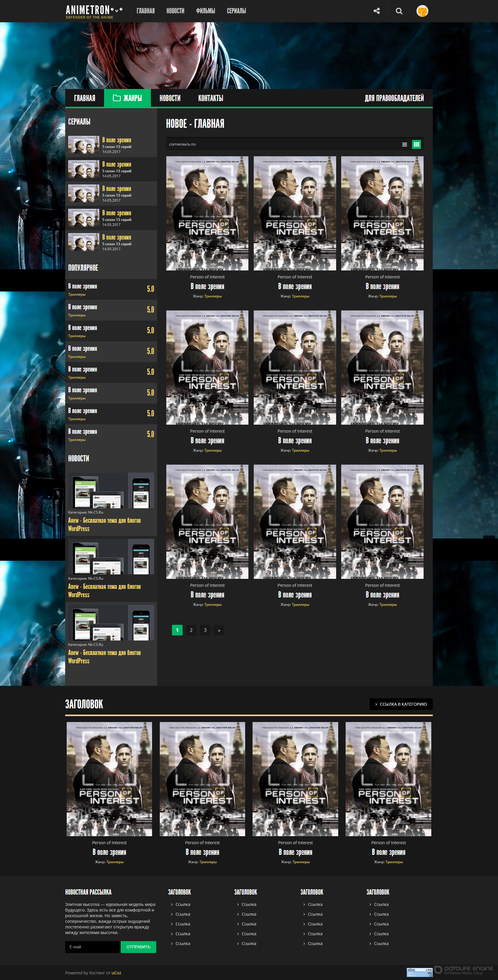The image size is (498, 980).
Task: Switch to list view icon
Action: point(404,145)
